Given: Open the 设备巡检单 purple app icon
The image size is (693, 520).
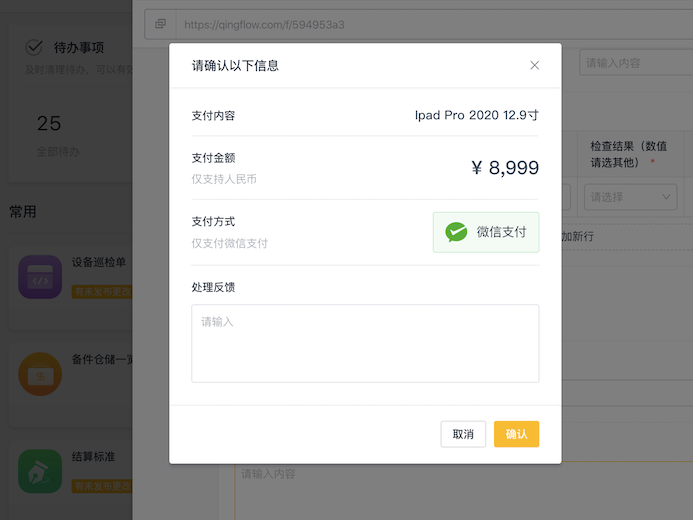Looking at the screenshot, I should pyautogui.click(x=40, y=277).
